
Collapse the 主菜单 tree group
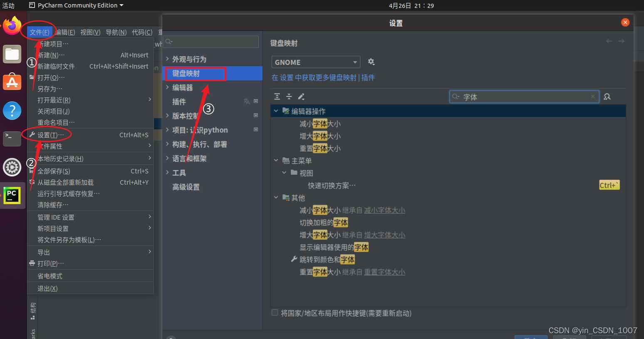(x=276, y=161)
